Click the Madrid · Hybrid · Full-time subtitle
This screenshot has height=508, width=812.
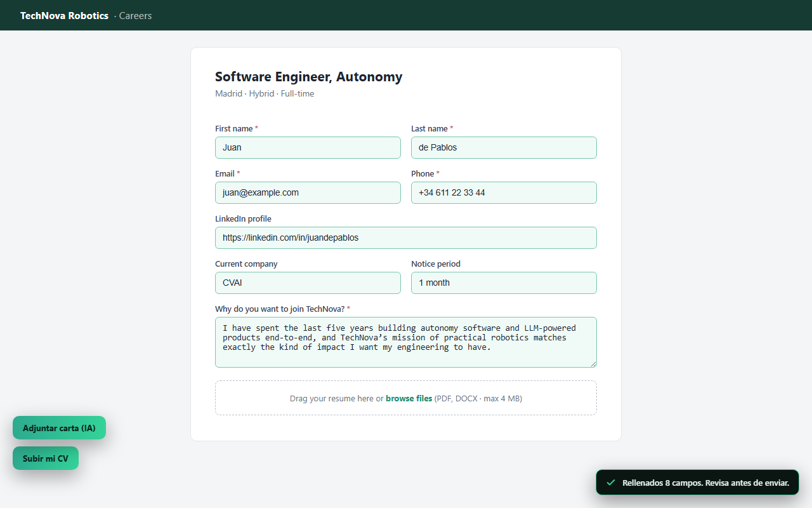(265, 93)
